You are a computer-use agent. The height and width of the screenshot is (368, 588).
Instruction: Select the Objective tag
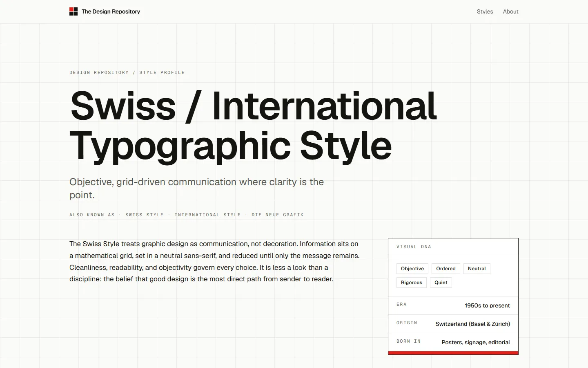[x=412, y=269]
